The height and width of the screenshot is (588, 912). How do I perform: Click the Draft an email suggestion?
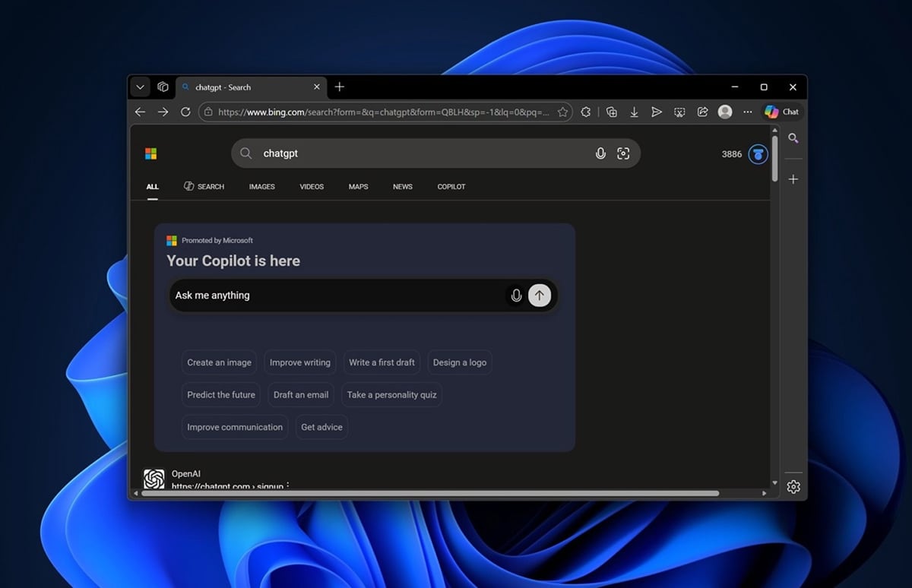(x=301, y=395)
